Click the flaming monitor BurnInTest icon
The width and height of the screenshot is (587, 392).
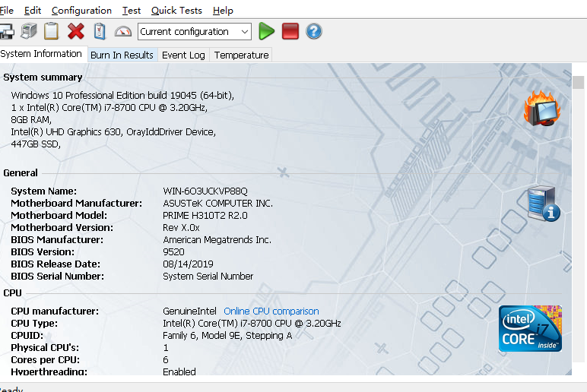tap(542, 109)
